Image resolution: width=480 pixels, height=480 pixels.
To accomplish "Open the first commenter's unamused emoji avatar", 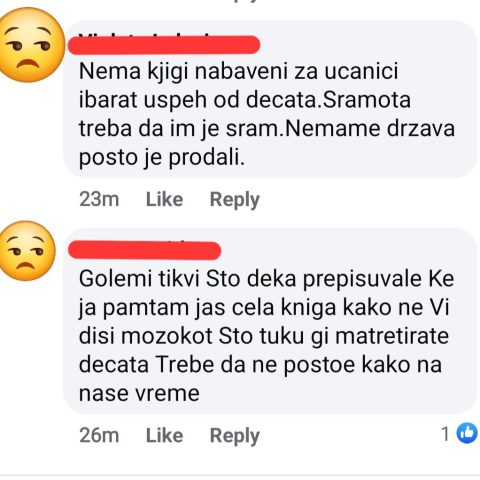I will tap(31, 44).
